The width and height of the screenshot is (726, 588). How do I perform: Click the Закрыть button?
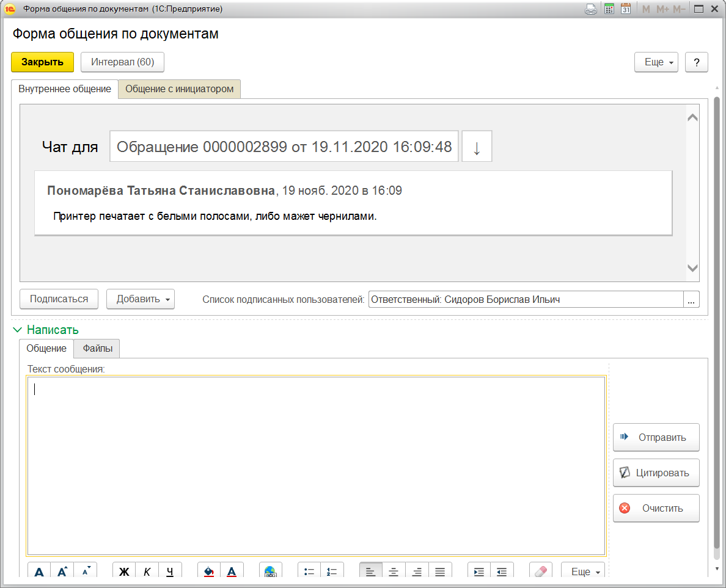tap(43, 62)
